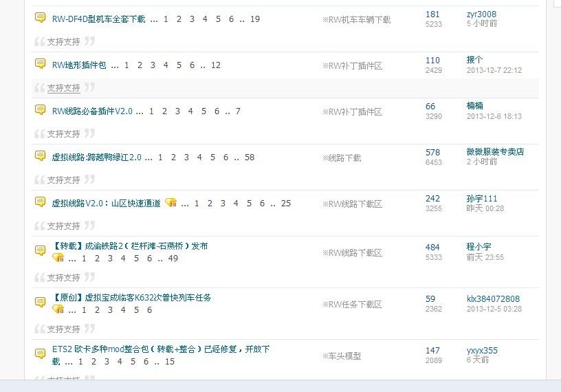View profile of author klx384072808

click(x=493, y=298)
